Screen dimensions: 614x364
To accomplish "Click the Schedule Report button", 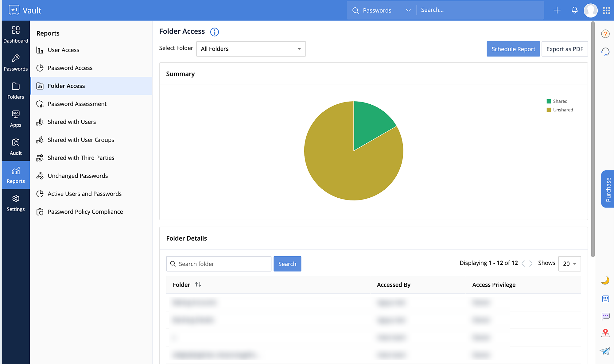I will tap(513, 49).
